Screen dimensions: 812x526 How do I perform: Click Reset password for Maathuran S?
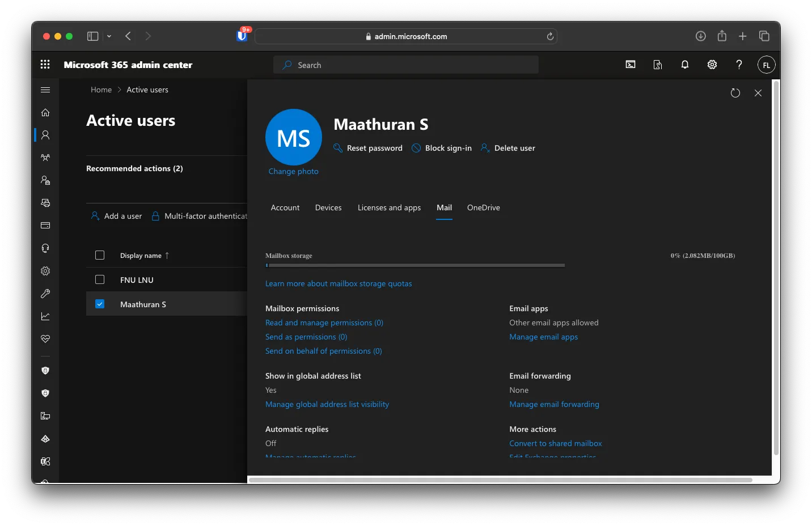coord(368,148)
